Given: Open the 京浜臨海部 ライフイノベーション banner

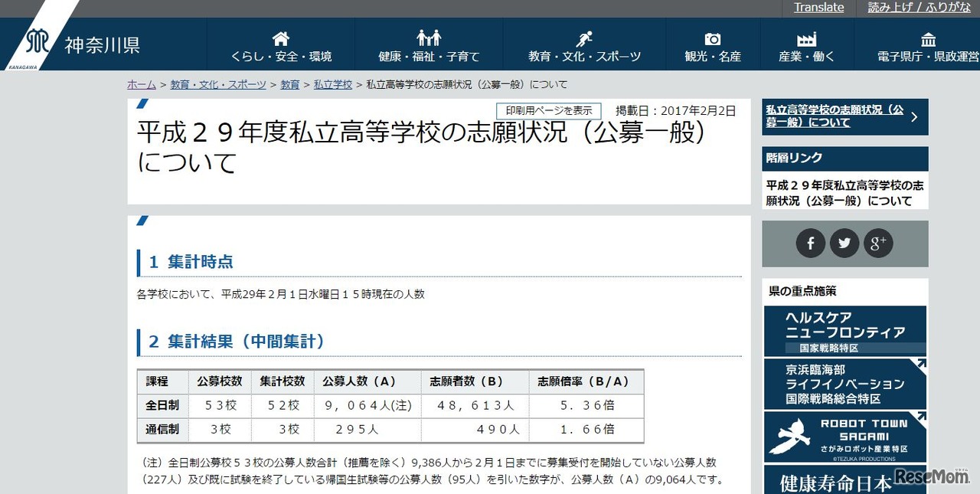Looking at the screenshot, I should 844,381.
